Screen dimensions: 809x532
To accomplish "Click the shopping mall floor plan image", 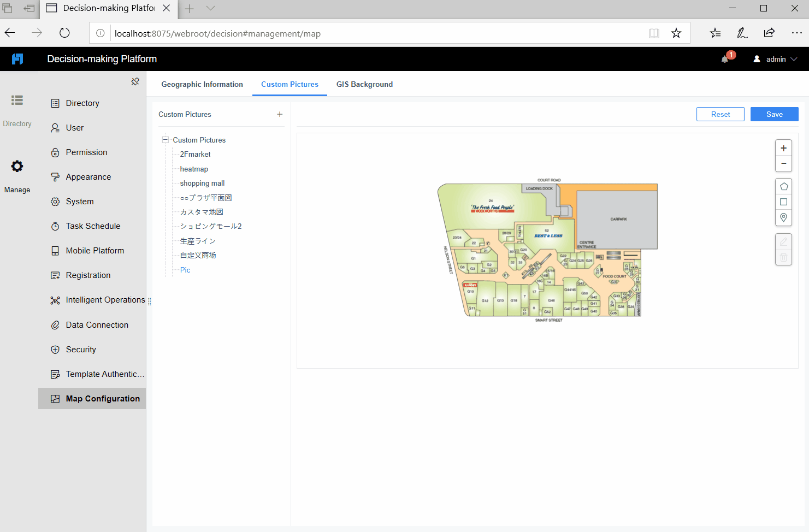I will (x=547, y=250).
